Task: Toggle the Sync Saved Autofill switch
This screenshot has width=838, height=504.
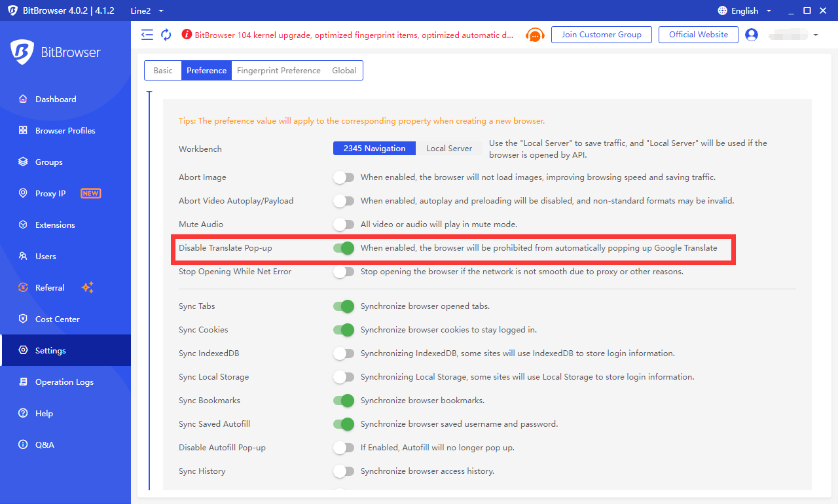Action: pos(344,424)
